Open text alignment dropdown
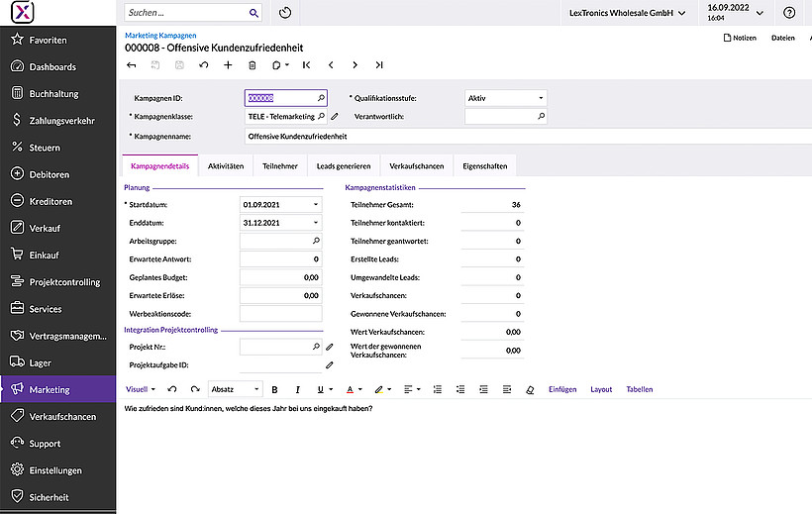The image size is (812, 514). tap(412, 389)
